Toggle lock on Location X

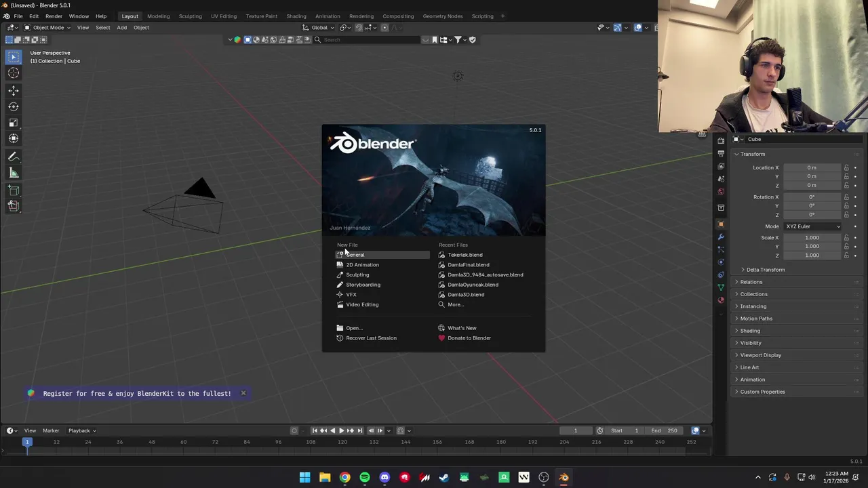(846, 167)
